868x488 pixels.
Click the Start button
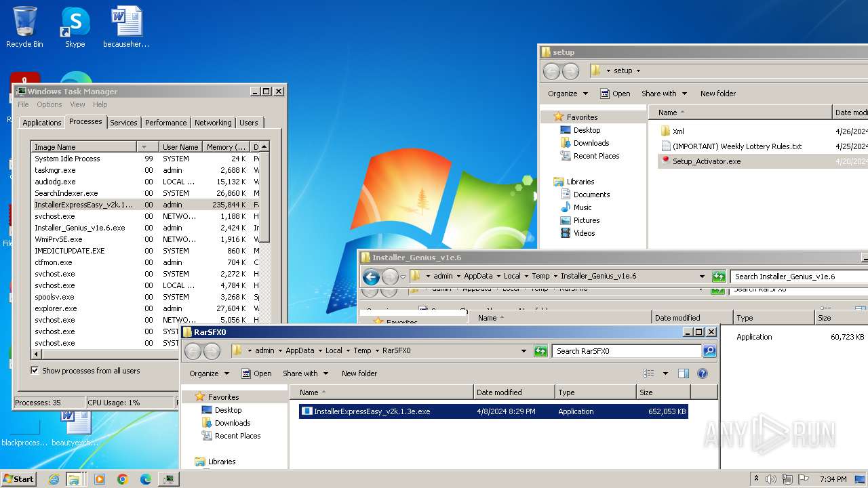[18, 479]
